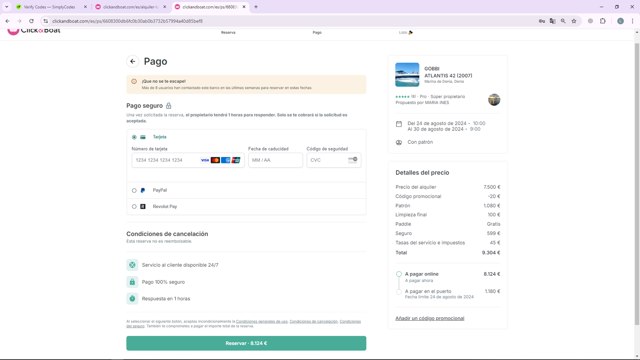Open the Condiciones de cancelación link in footer text
The image size is (640, 360).
(x=313, y=322)
